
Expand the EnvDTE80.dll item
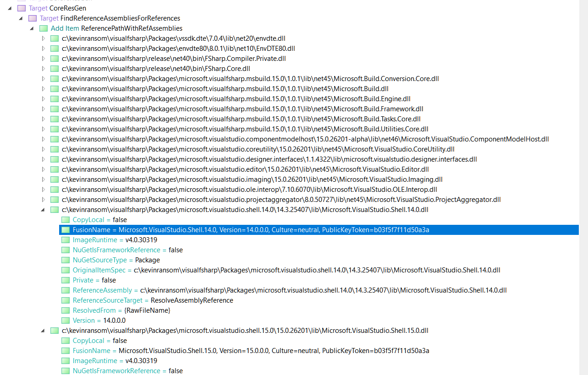click(44, 49)
